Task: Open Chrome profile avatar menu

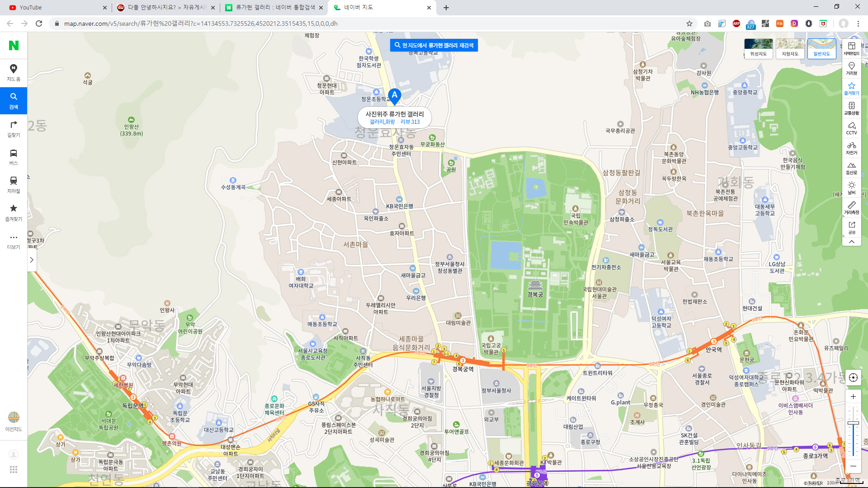Action: 844,23
